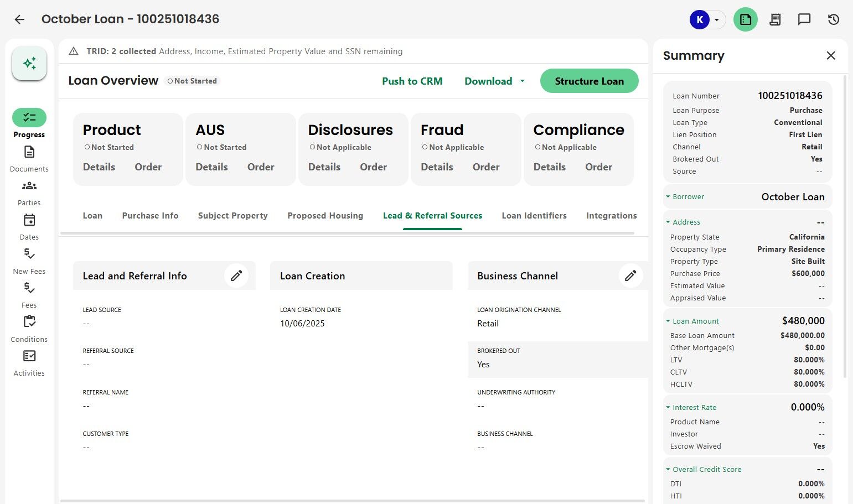Click the Primary Residence occupancy value
Image resolution: width=853 pixels, height=504 pixels.
tap(791, 249)
